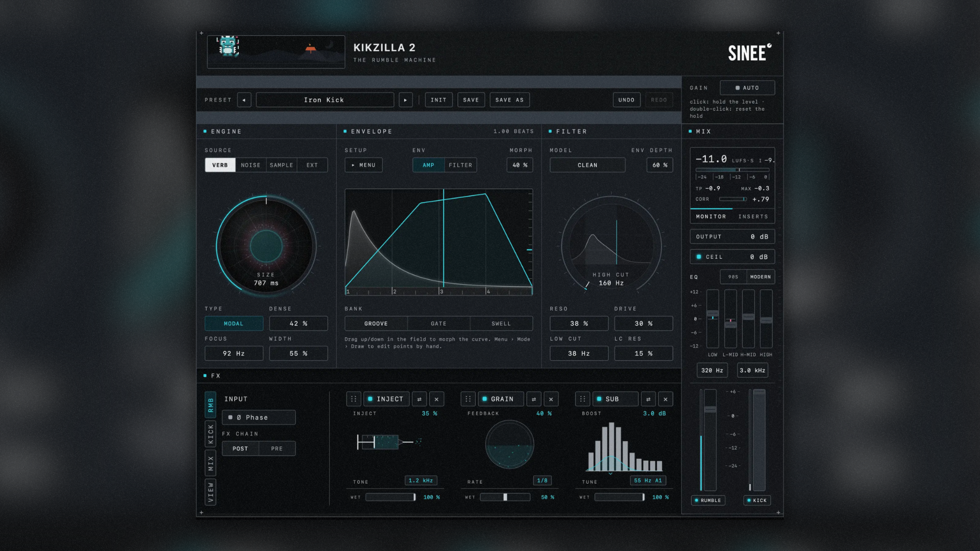The height and width of the screenshot is (551, 980).
Task: Go to next preset with right arrow
Action: pos(406,100)
